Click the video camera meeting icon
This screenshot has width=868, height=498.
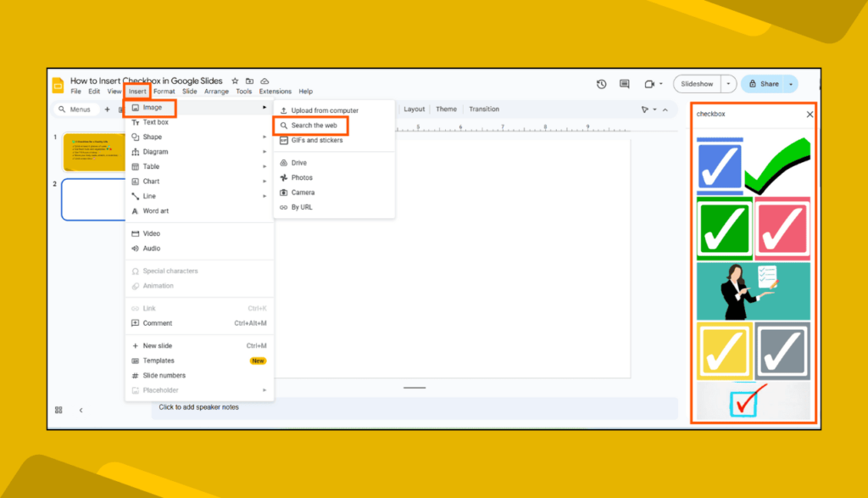[x=649, y=84]
